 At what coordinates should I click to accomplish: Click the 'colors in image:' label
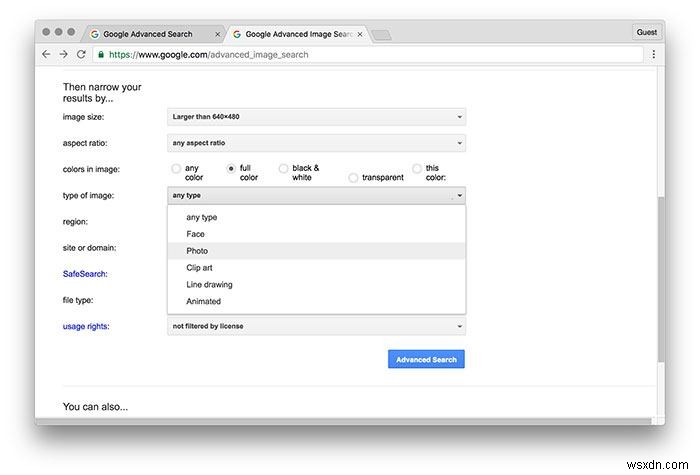[x=92, y=169]
